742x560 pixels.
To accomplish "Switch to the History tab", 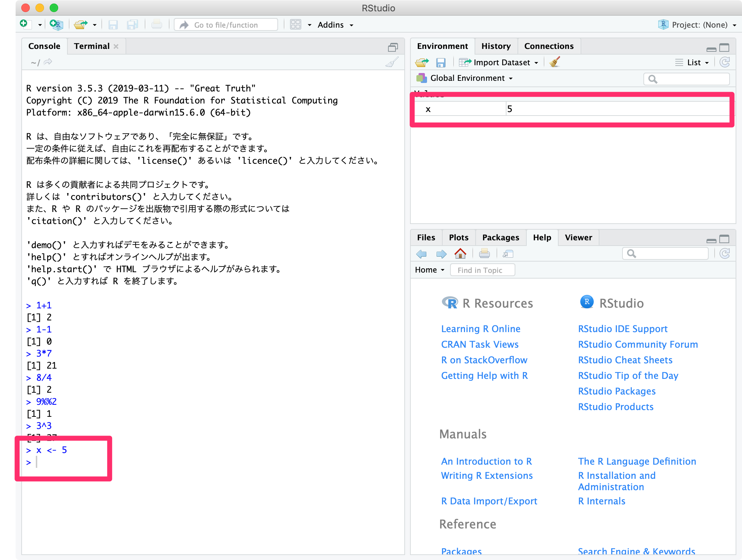I will click(496, 46).
